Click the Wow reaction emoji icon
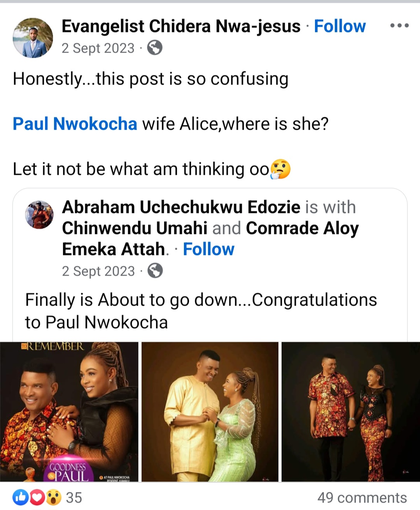The image size is (420, 510). [53, 498]
